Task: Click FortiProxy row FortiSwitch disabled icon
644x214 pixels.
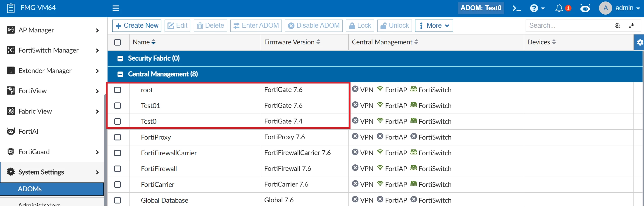Action: tap(414, 136)
